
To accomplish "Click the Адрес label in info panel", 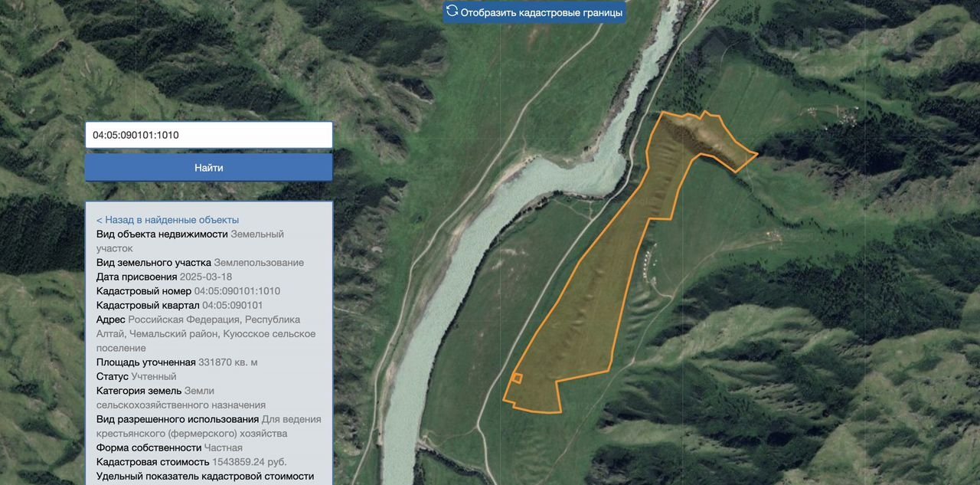I will point(111,320).
